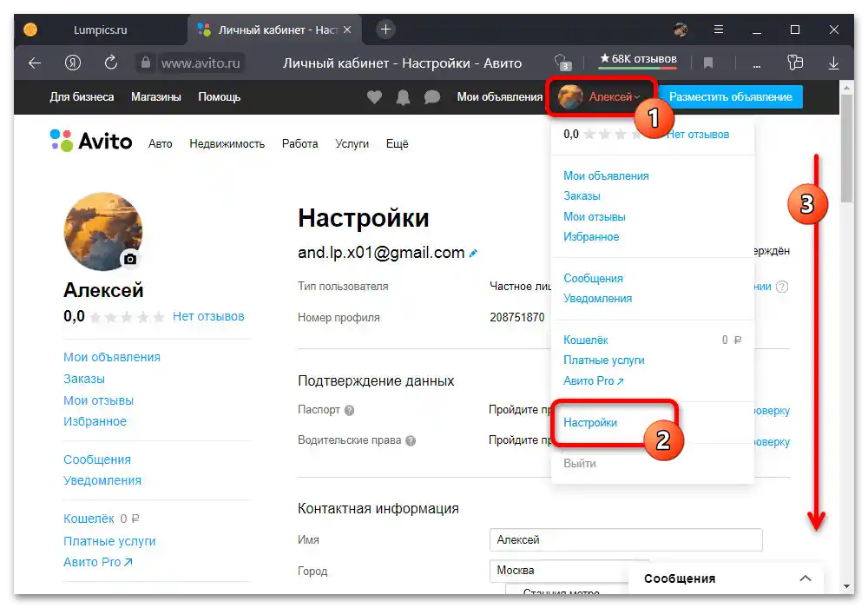Open notifications bell icon in header
Image resolution: width=868 pixels, height=608 pixels.
403,97
